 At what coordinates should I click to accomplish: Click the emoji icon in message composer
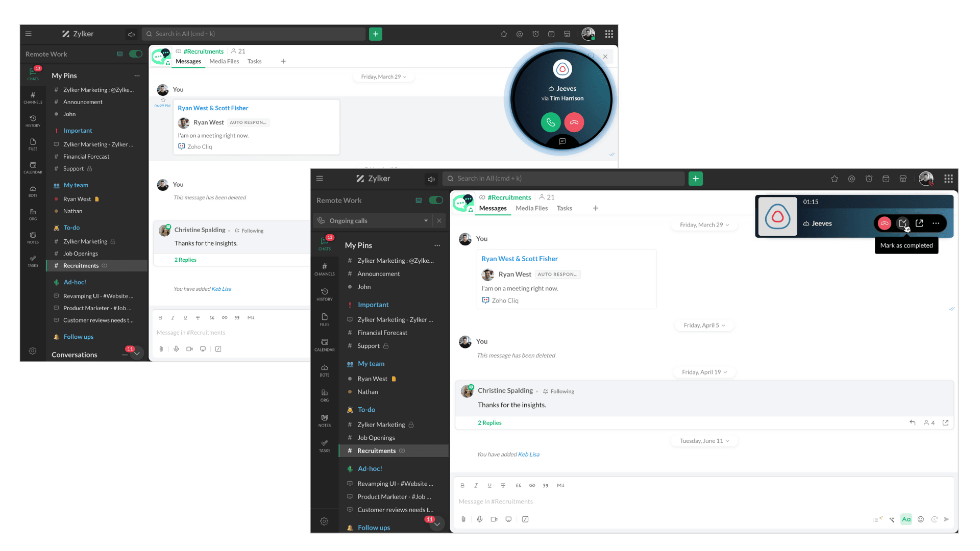point(921,519)
